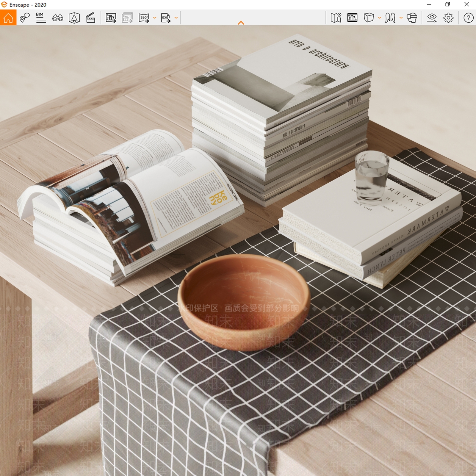Enable virtual reality headset icon

click(412, 18)
